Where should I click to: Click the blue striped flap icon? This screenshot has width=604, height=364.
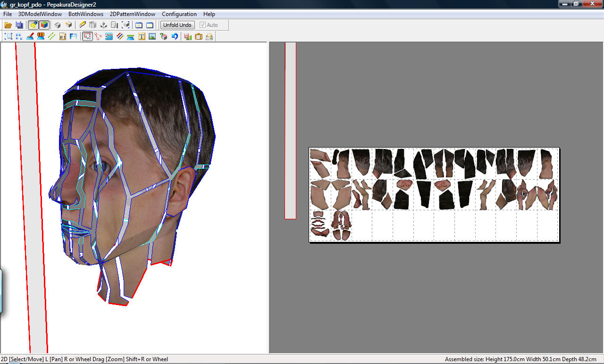tap(109, 36)
